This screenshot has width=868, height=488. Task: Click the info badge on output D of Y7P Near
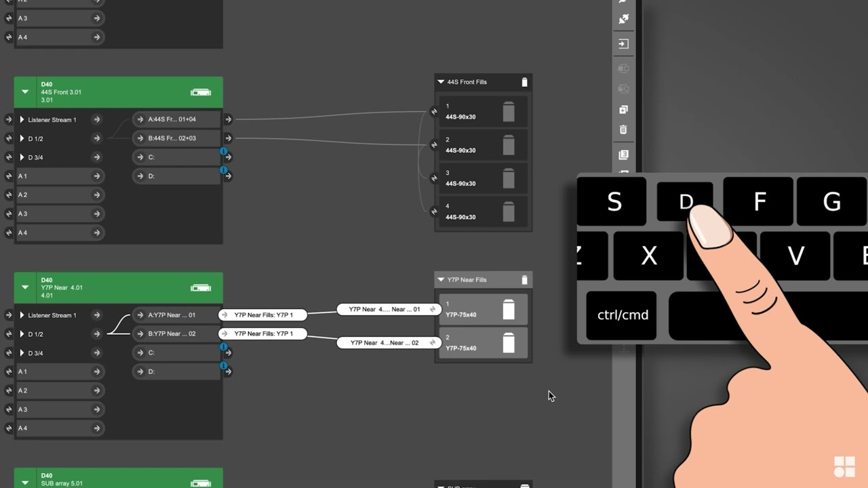coord(224,365)
